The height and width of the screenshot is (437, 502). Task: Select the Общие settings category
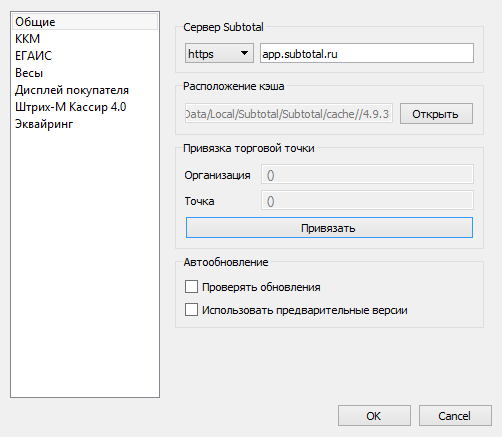85,22
